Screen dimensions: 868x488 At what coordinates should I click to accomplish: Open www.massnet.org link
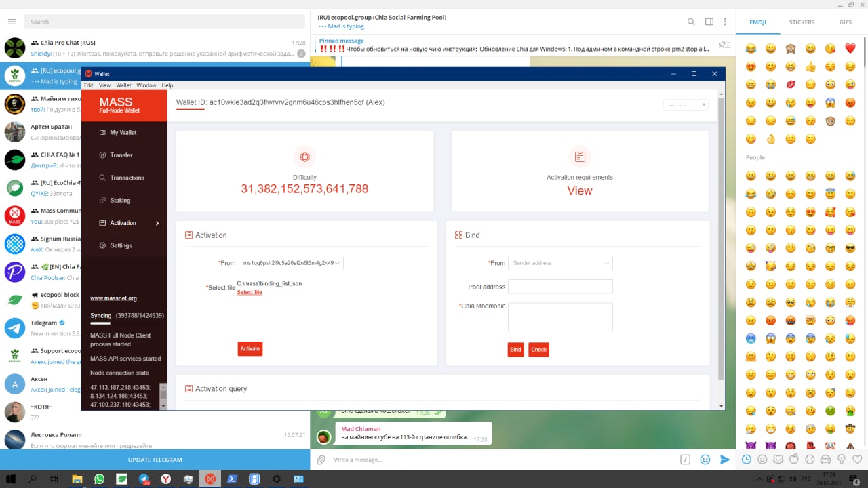113,298
